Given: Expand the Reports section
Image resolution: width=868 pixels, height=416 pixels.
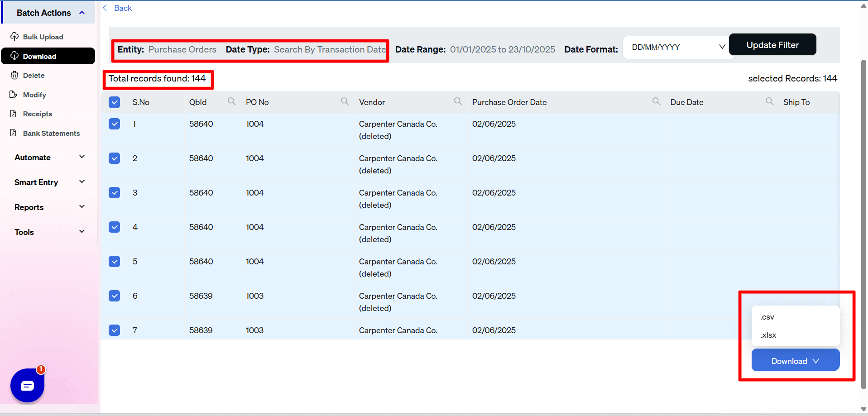Looking at the screenshot, I should point(48,207).
